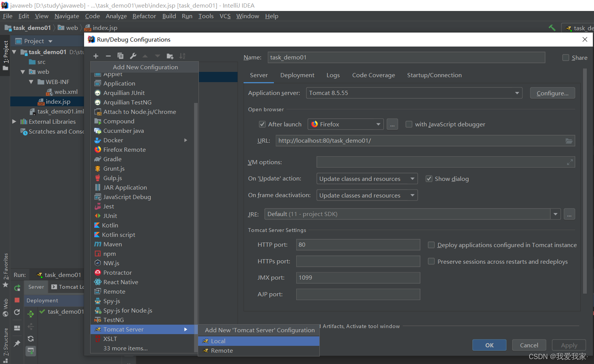
Task: Select index.jsp in project tree
Action: pos(58,101)
